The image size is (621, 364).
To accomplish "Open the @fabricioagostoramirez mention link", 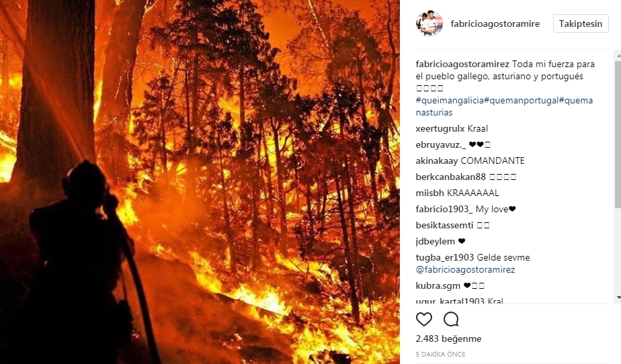I will [465, 270].
